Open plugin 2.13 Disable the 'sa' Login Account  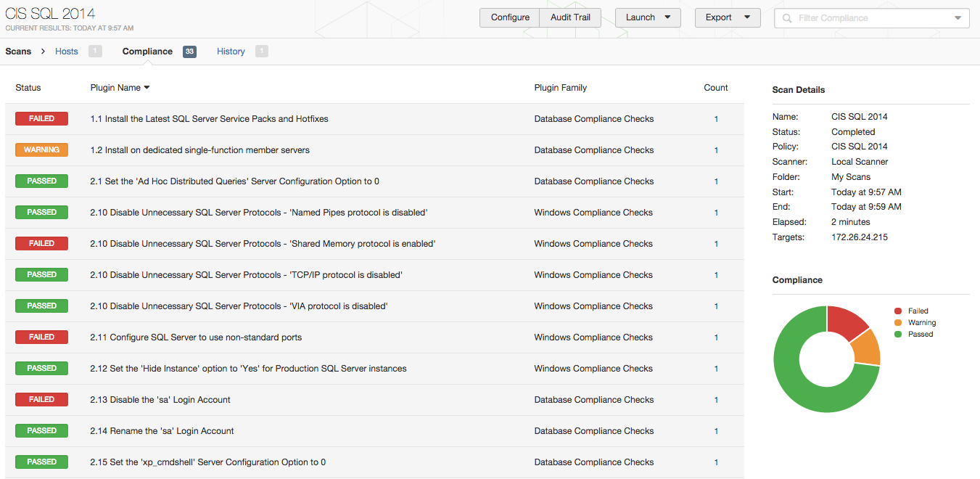click(160, 400)
